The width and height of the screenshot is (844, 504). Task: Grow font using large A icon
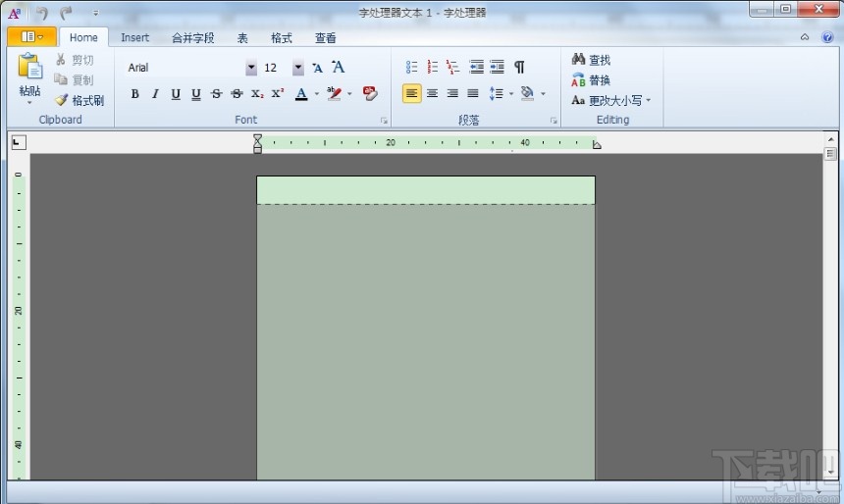point(338,67)
